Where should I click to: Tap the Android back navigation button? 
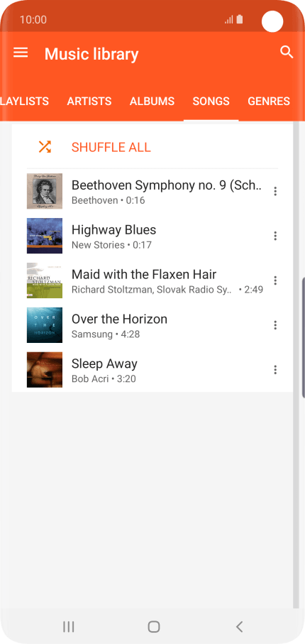pyautogui.click(x=239, y=626)
